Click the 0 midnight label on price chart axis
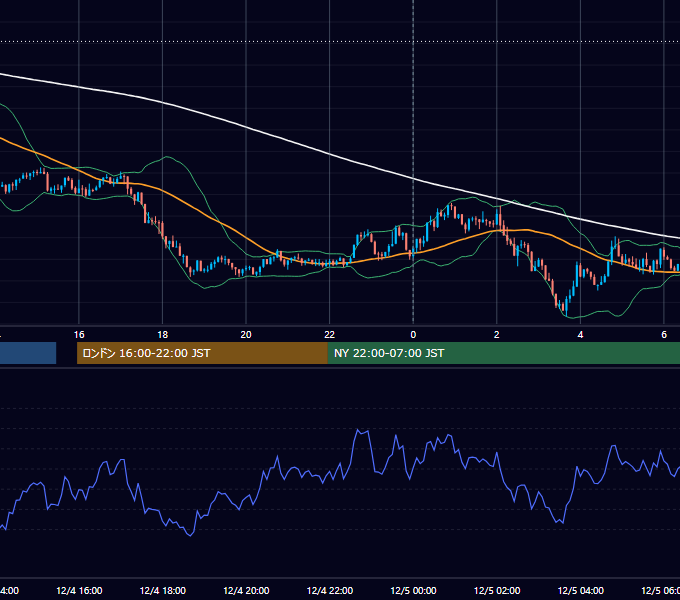Image resolution: width=680 pixels, height=600 pixels. click(x=413, y=335)
